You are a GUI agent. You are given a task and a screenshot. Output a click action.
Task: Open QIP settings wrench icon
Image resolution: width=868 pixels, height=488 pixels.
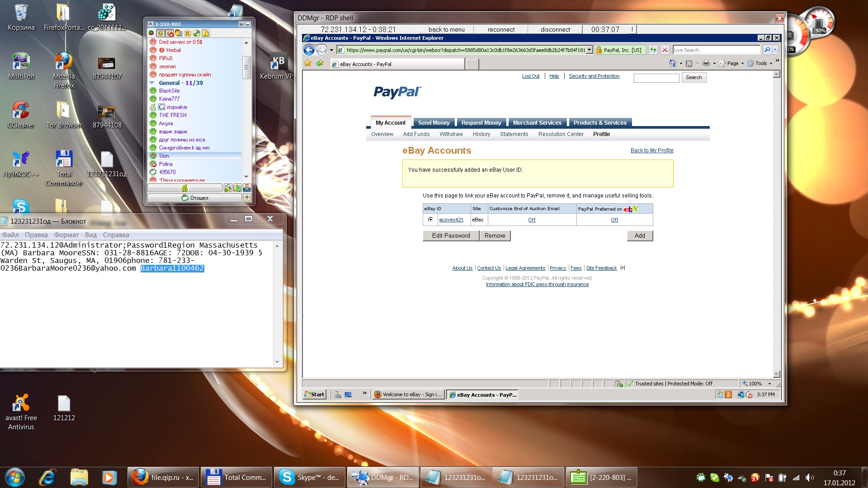(x=197, y=33)
